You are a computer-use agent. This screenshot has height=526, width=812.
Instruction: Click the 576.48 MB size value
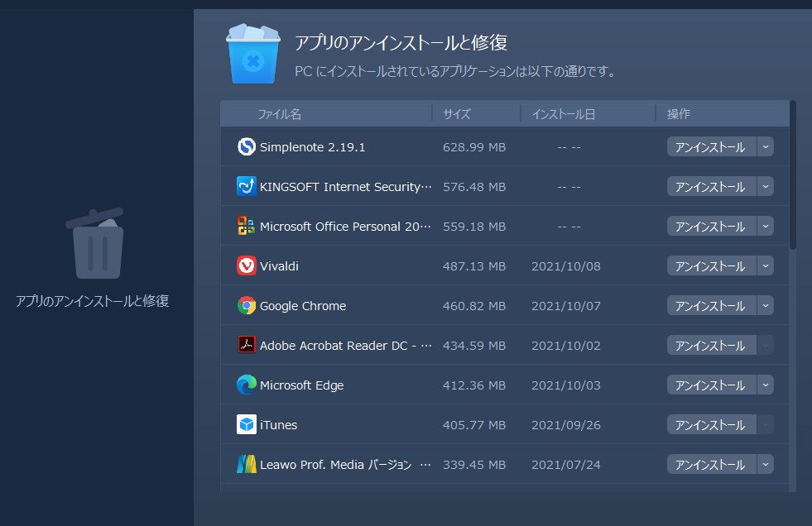(x=473, y=187)
